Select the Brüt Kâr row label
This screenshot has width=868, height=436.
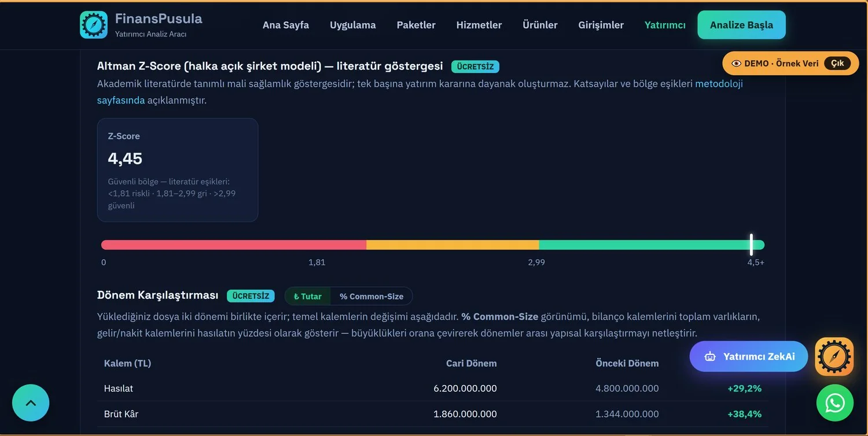[121, 414]
